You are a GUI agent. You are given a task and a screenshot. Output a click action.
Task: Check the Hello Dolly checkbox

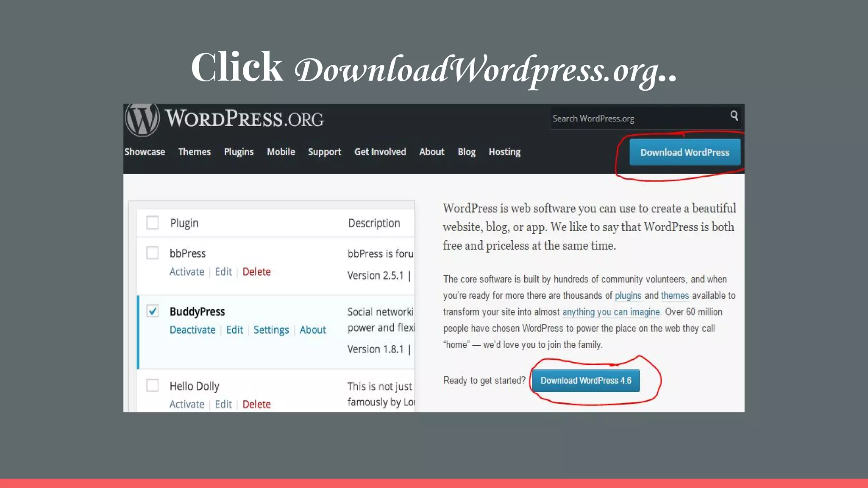tap(152, 385)
